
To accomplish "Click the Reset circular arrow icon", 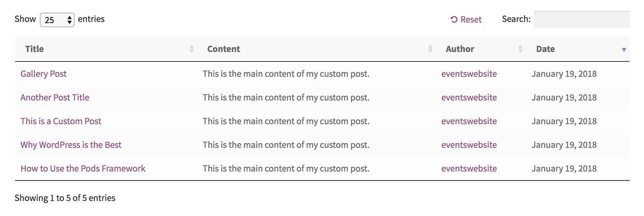I will tap(454, 19).
